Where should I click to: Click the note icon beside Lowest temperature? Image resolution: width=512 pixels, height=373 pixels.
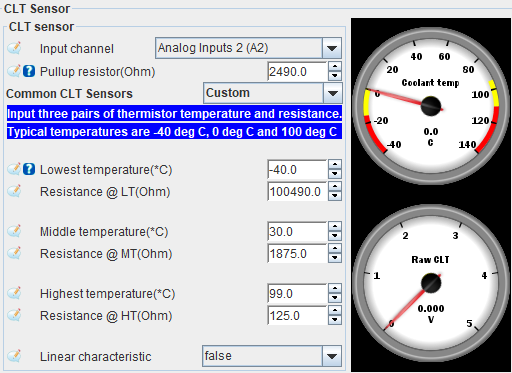pos(14,169)
